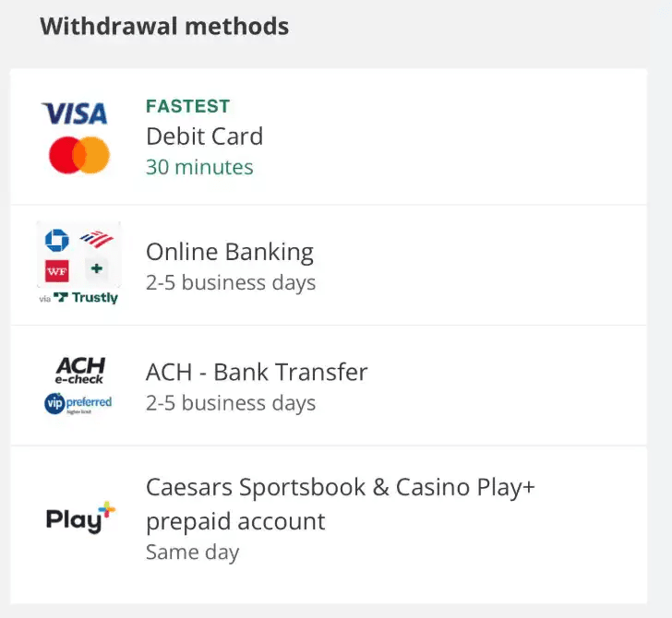Click the FASTEST label on Debit Card
The height and width of the screenshot is (618, 672).
click(x=187, y=106)
